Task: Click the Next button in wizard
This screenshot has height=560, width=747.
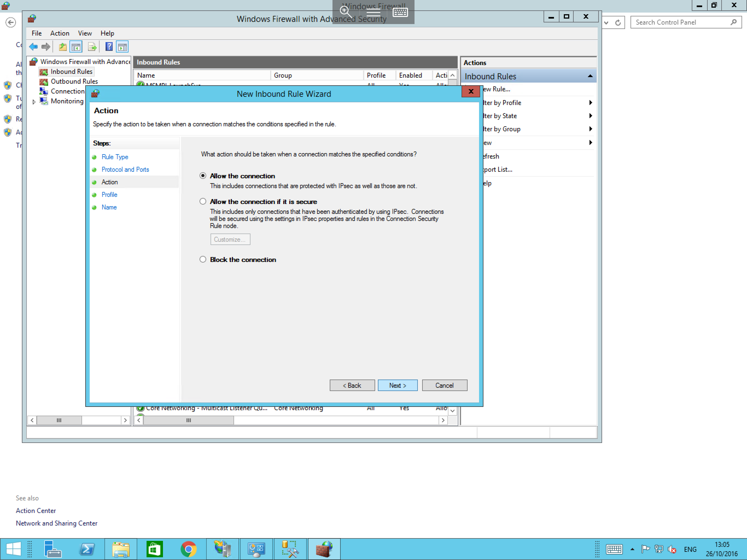Action: (x=398, y=385)
